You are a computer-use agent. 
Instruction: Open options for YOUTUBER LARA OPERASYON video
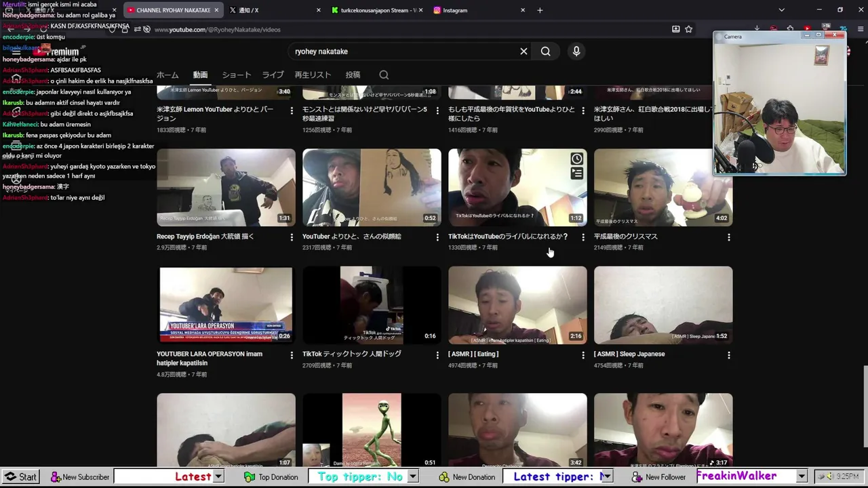[x=292, y=354]
